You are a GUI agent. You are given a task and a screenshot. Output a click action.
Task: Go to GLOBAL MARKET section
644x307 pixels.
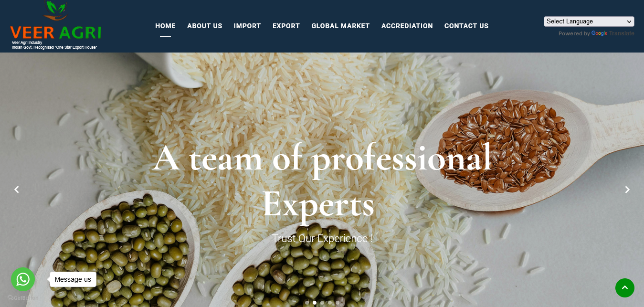coord(340,26)
